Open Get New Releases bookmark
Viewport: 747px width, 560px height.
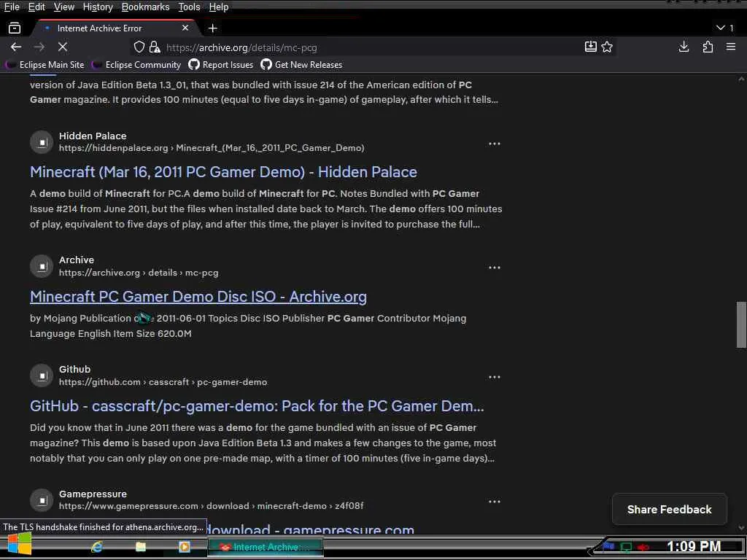pyautogui.click(x=301, y=65)
